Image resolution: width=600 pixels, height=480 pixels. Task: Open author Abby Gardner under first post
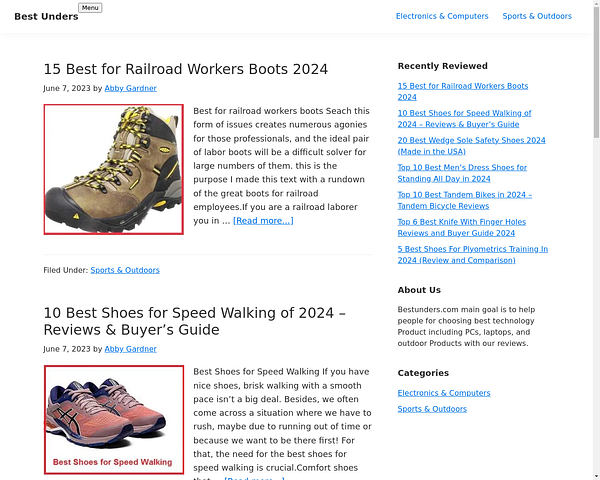tap(130, 88)
